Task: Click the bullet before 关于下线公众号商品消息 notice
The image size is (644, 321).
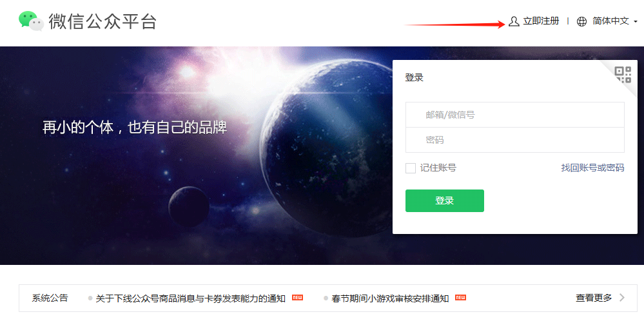Action: 90,298
